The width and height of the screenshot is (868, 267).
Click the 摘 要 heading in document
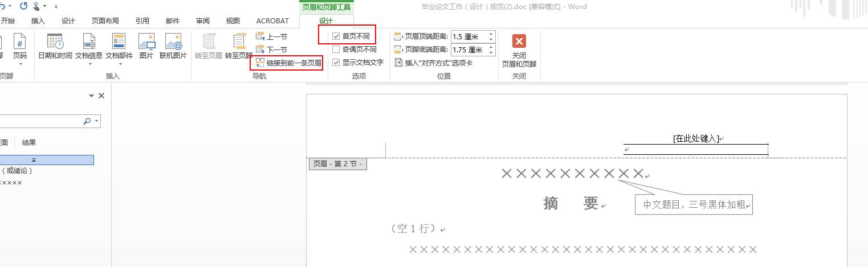click(571, 203)
